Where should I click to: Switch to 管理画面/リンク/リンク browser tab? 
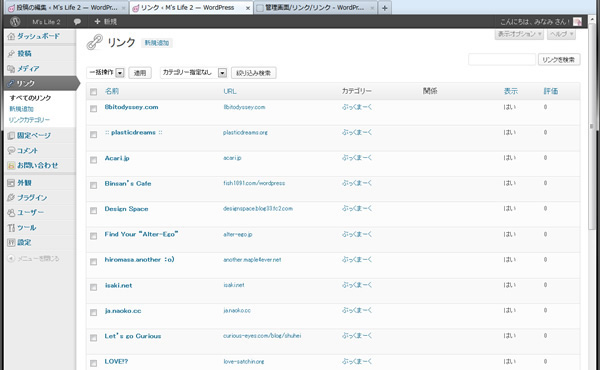315,8
